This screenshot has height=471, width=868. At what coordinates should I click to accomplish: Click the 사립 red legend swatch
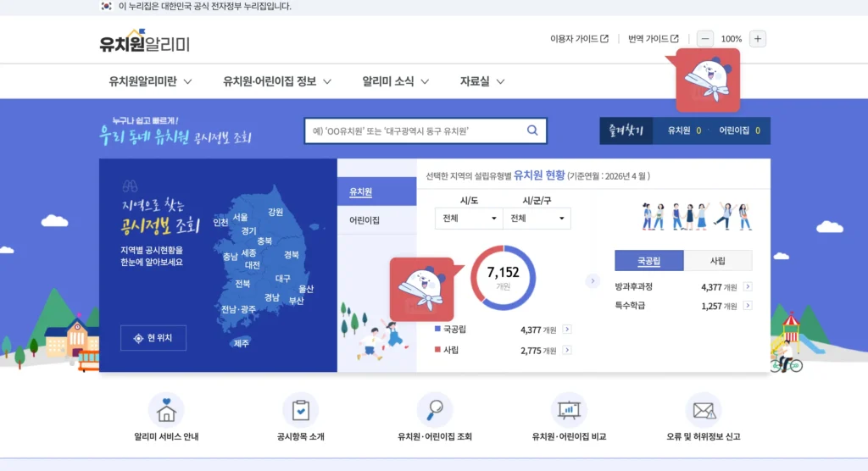[x=437, y=349]
